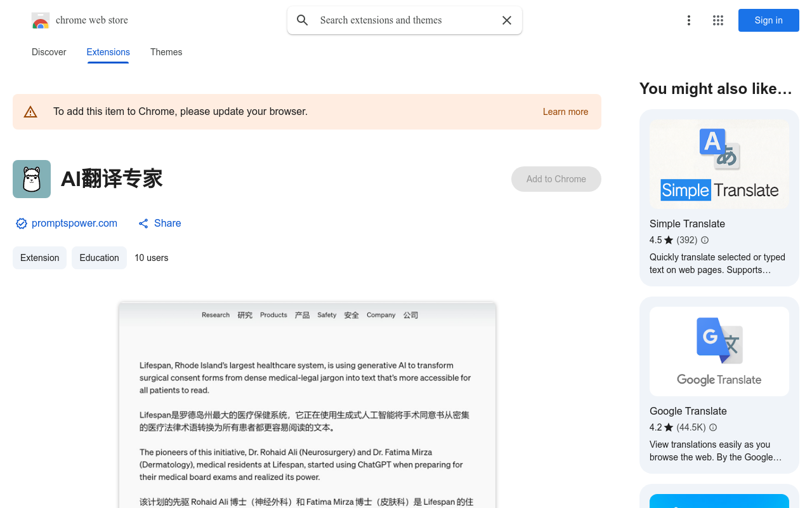Open the Simple Translate thumbnail image

[719, 164]
